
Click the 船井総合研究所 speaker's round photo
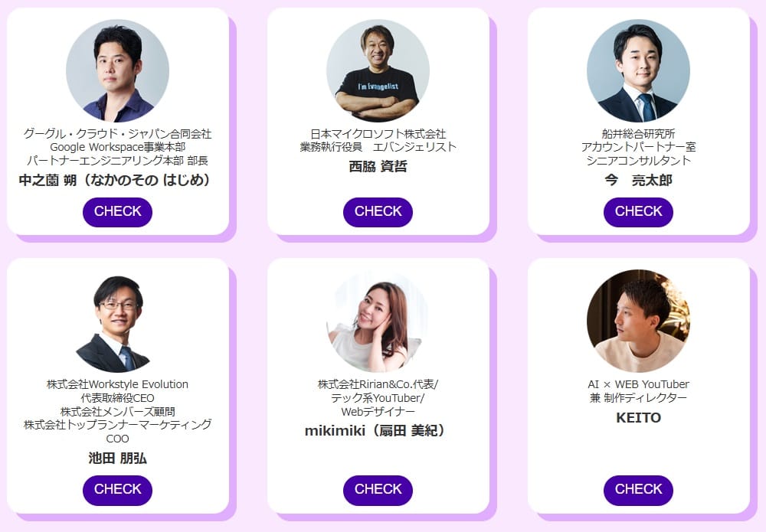point(638,71)
